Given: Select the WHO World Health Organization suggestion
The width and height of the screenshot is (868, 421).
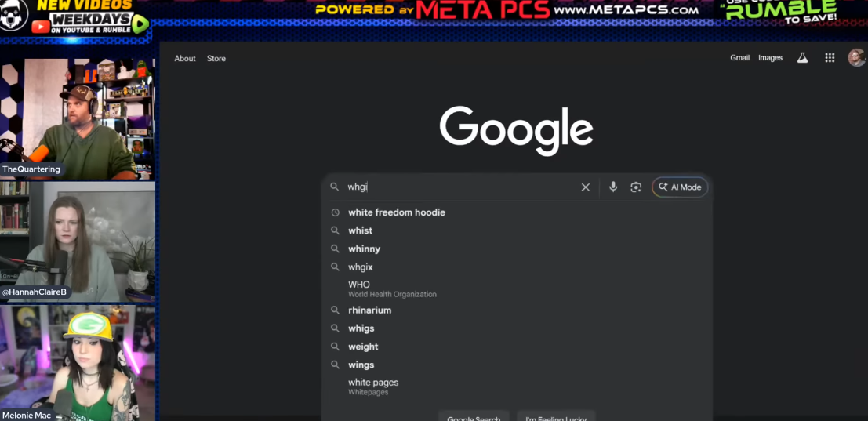Looking at the screenshot, I should tap(517, 289).
